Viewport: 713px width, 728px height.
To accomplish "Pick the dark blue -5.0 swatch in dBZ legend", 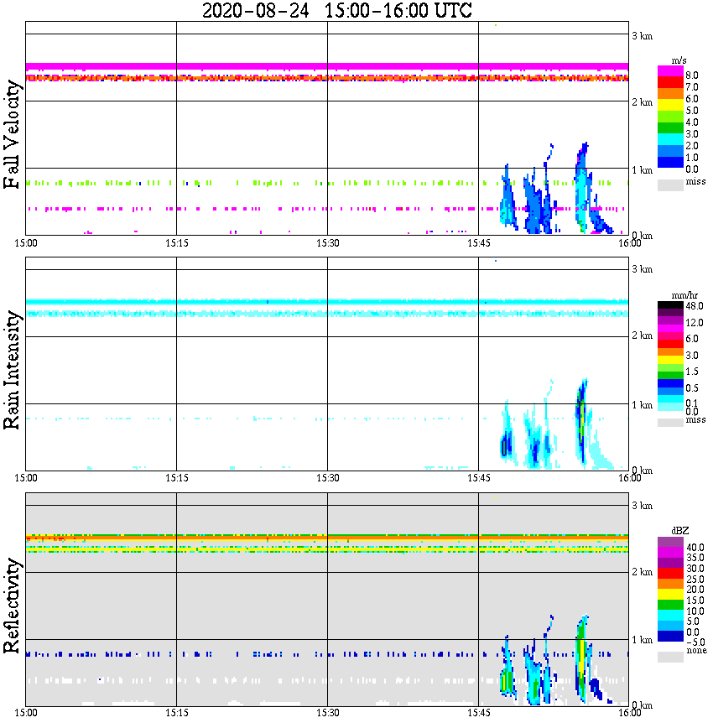I will tap(670, 636).
